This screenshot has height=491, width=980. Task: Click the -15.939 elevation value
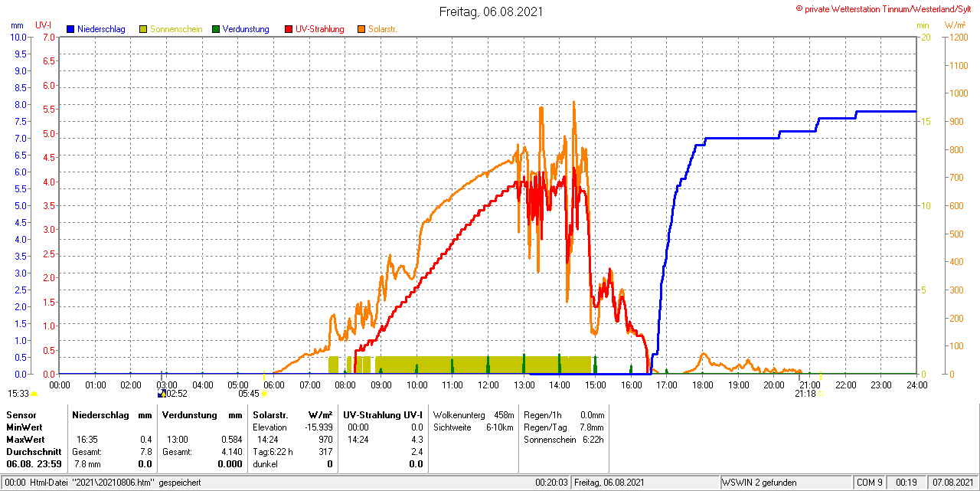[x=319, y=427]
